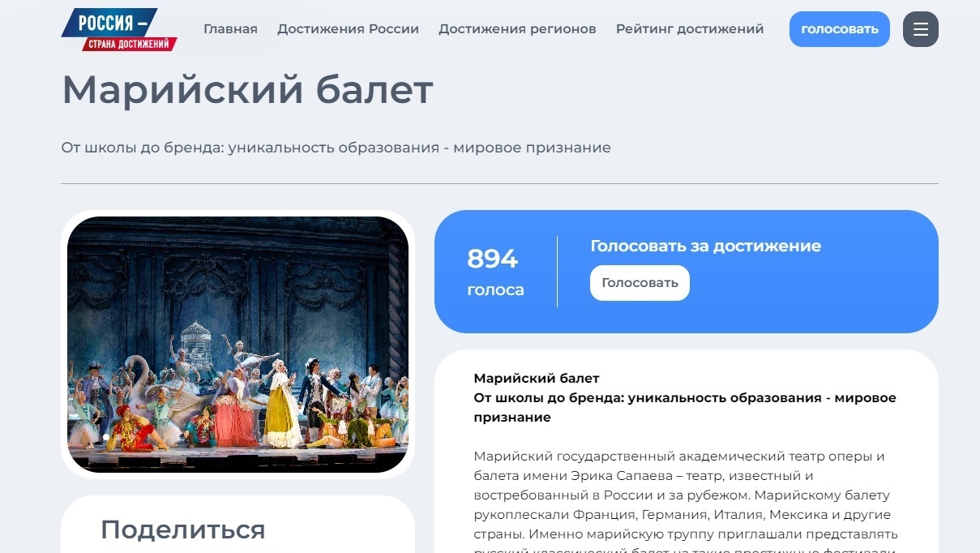Click the blue голосовать header button
The image size is (980, 553).
[840, 29]
